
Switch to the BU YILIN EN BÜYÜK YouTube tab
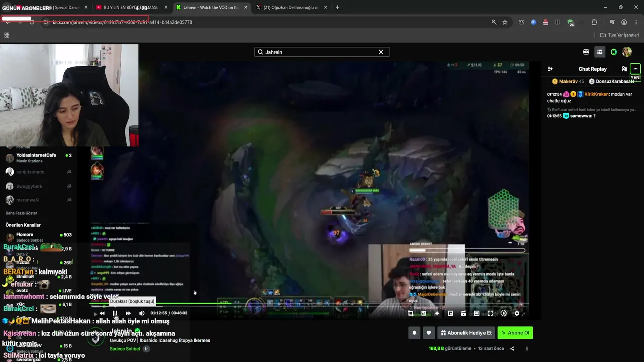pyautogui.click(x=131, y=8)
